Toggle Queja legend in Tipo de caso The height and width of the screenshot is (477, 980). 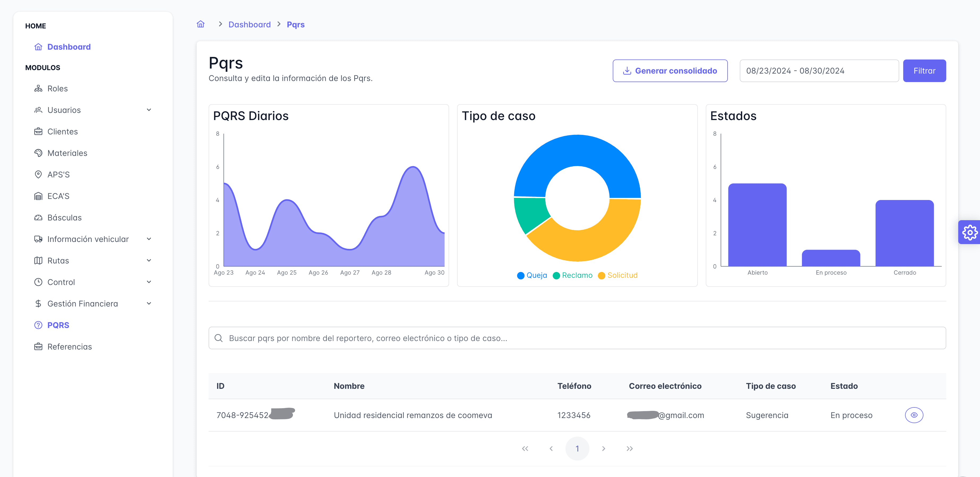532,275
